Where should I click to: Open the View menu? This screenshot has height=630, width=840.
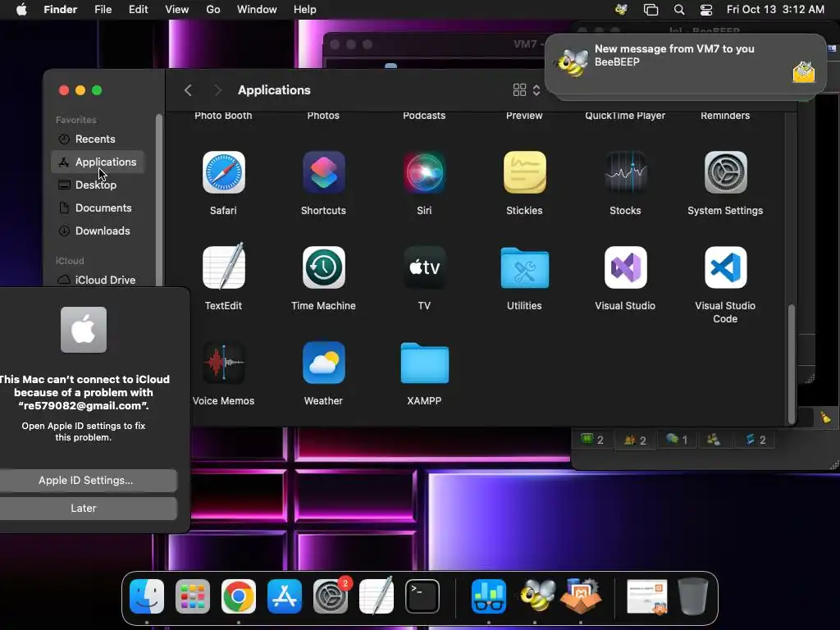pyautogui.click(x=177, y=10)
